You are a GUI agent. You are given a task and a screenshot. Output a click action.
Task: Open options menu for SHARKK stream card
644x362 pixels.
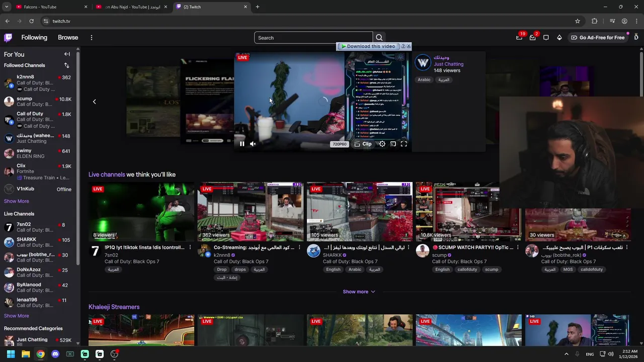pos(409,247)
